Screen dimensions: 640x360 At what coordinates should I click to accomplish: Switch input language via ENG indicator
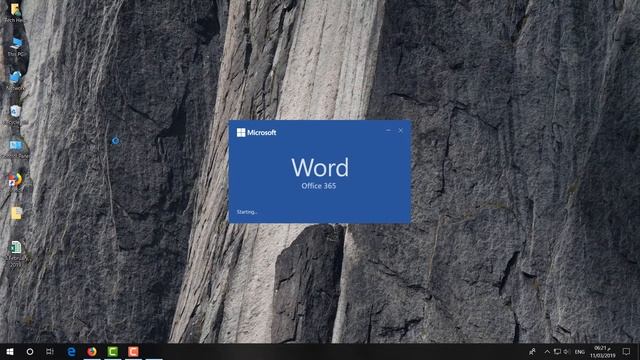pyautogui.click(x=580, y=352)
